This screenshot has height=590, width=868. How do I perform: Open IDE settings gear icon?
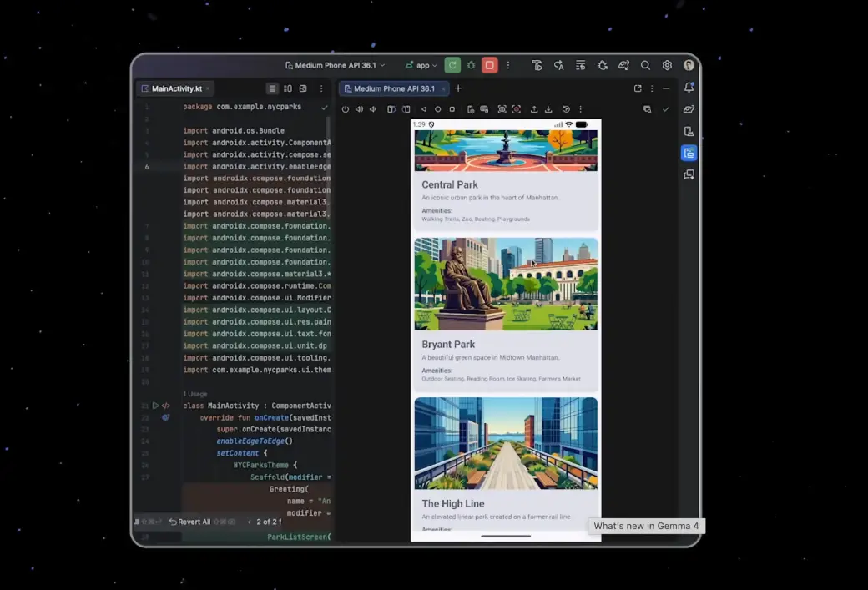click(x=667, y=65)
